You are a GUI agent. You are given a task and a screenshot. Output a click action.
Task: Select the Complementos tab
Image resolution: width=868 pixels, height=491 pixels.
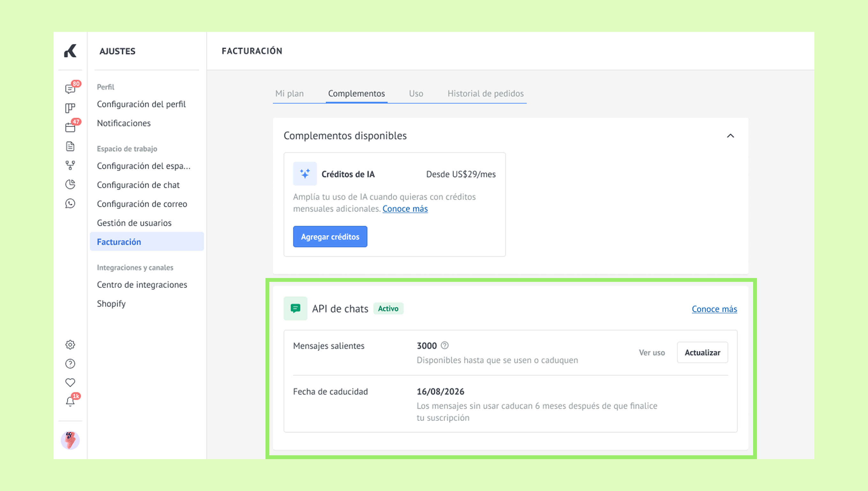pyautogui.click(x=356, y=93)
